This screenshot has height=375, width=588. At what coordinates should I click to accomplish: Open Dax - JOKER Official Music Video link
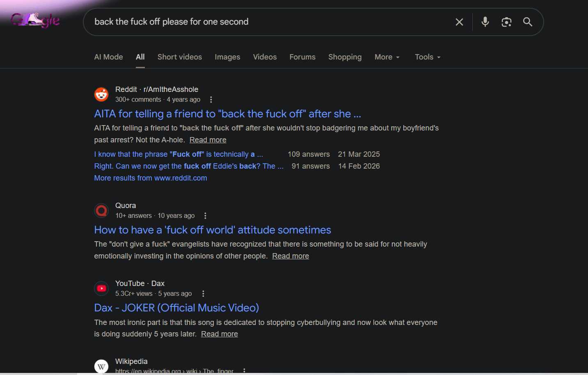pyautogui.click(x=176, y=308)
